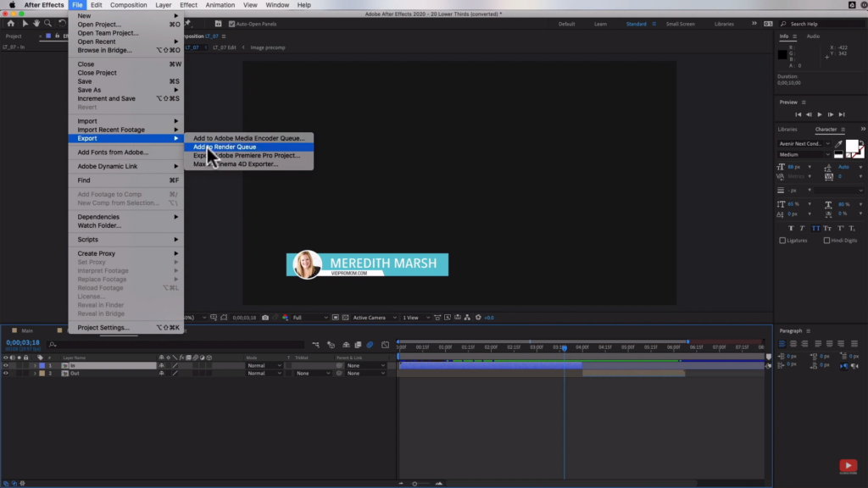Toggle transparency grid icon in viewer
This screenshot has height=488, width=868.
(346, 318)
